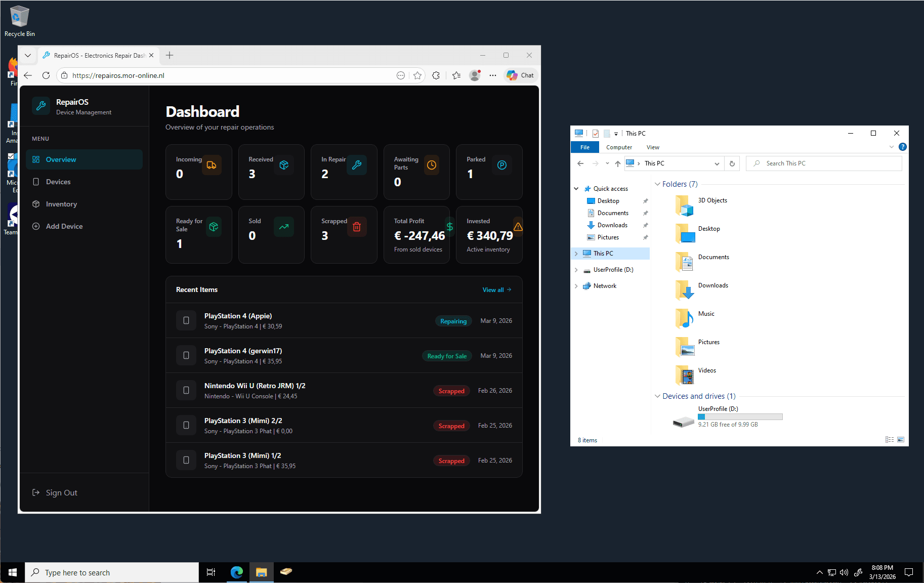The height and width of the screenshot is (583, 924).
Task: Expand the Network tree item
Action: (x=576, y=285)
